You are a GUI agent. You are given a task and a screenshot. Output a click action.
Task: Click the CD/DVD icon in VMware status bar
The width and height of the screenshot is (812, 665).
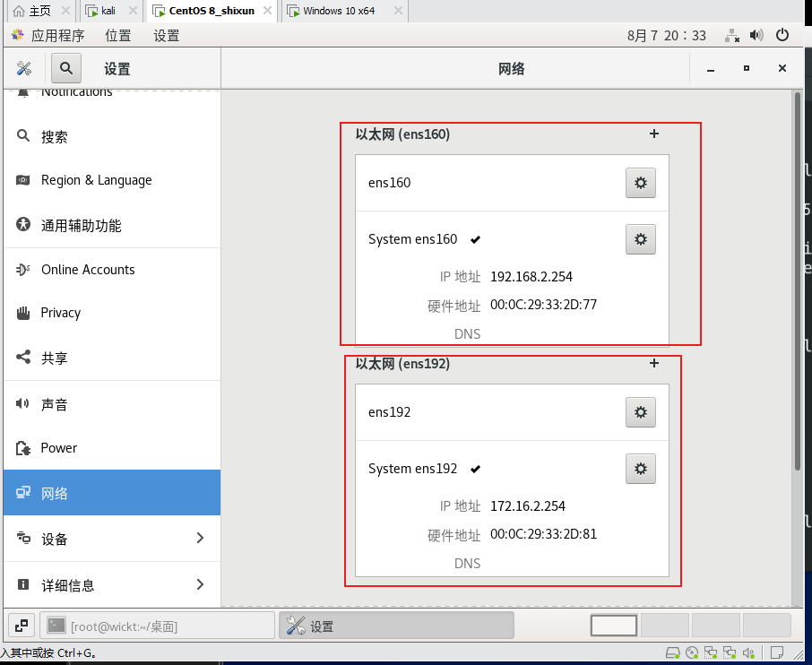click(692, 652)
